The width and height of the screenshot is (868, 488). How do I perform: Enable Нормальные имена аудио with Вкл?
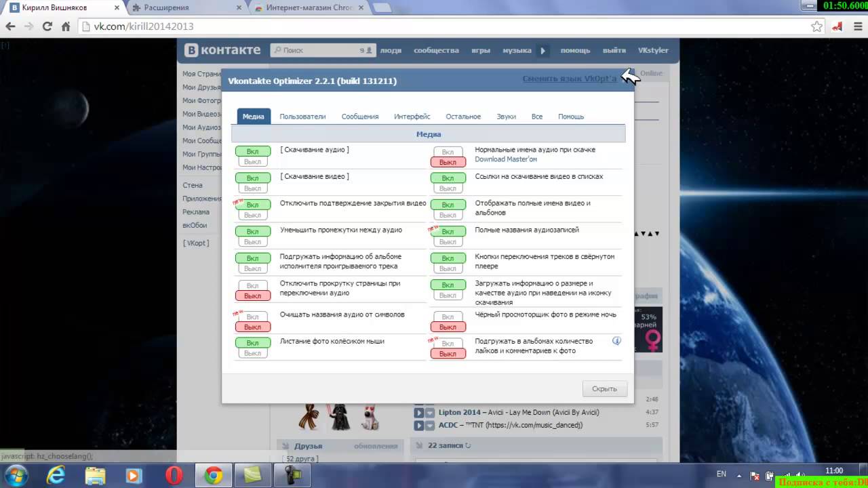click(x=448, y=152)
